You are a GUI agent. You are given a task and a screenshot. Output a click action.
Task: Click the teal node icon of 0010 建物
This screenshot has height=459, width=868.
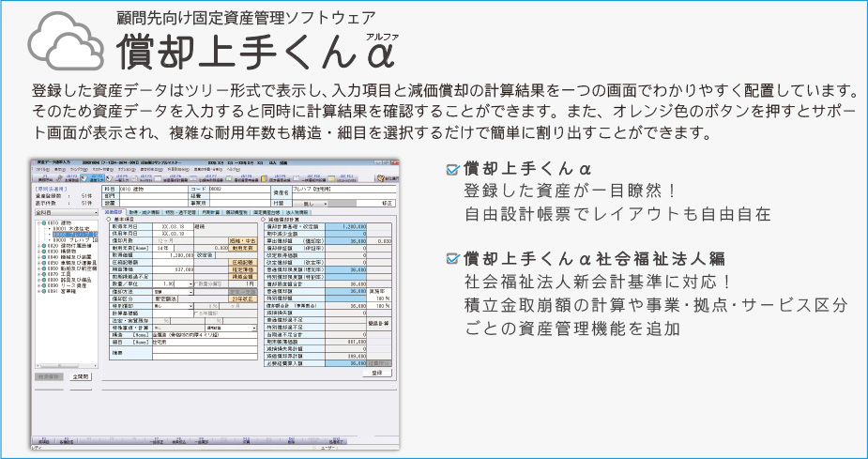coord(43,223)
